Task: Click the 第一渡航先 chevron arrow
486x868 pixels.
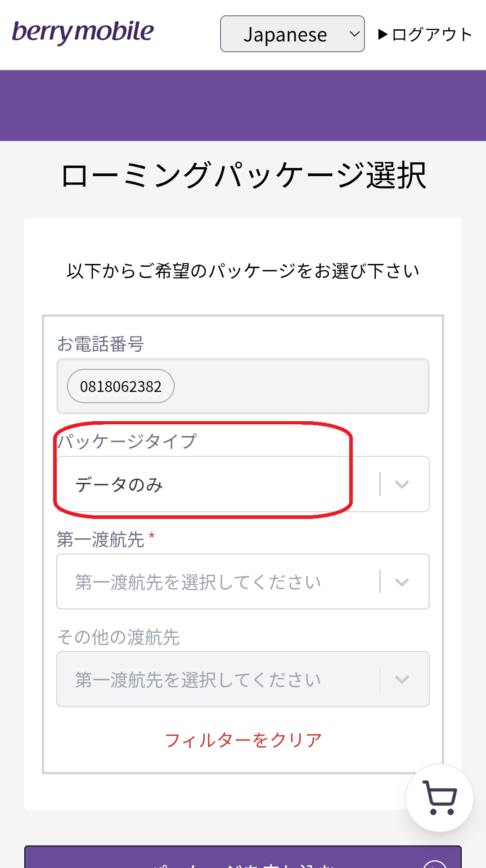Action: [x=401, y=582]
